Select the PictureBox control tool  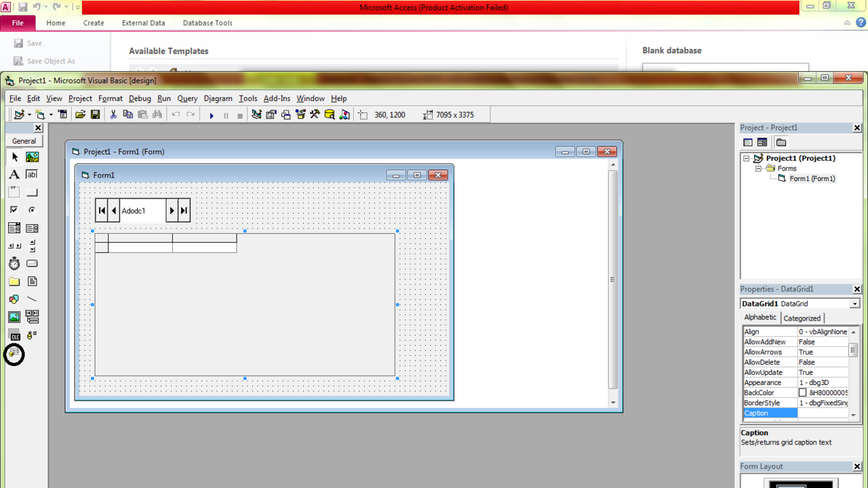[32, 157]
